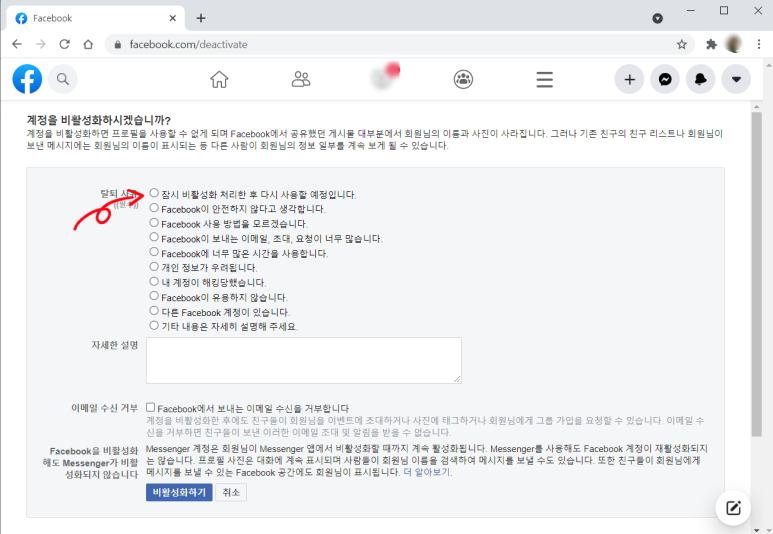Select reason '잠시 비활성화 처리한 후 다시 사용할 예정입니다'

coord(154,193)
